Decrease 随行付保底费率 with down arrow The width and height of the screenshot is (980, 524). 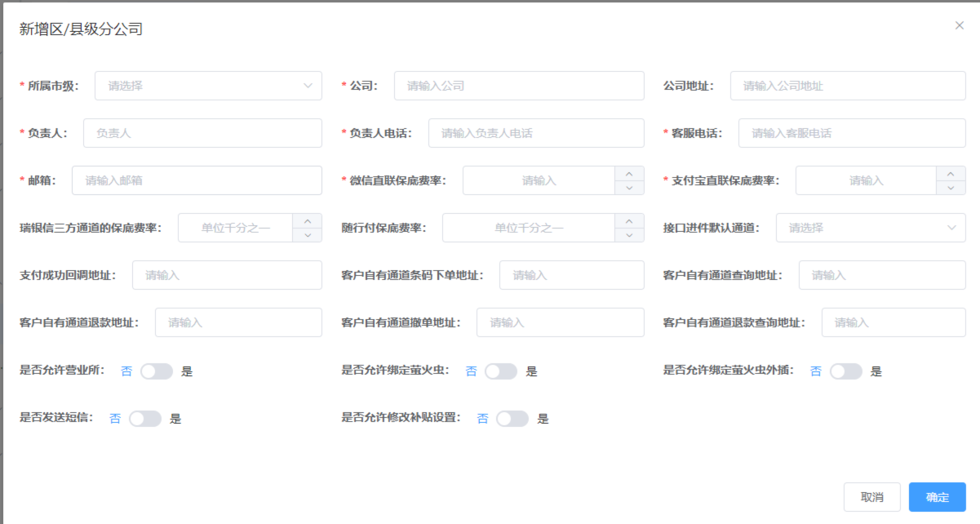[x=628, y=235]
